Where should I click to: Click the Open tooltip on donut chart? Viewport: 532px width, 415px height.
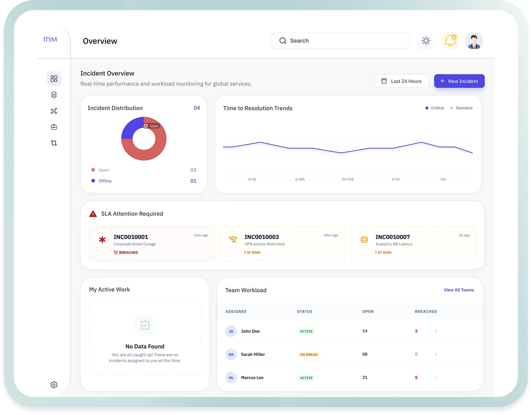coord(152,126)
